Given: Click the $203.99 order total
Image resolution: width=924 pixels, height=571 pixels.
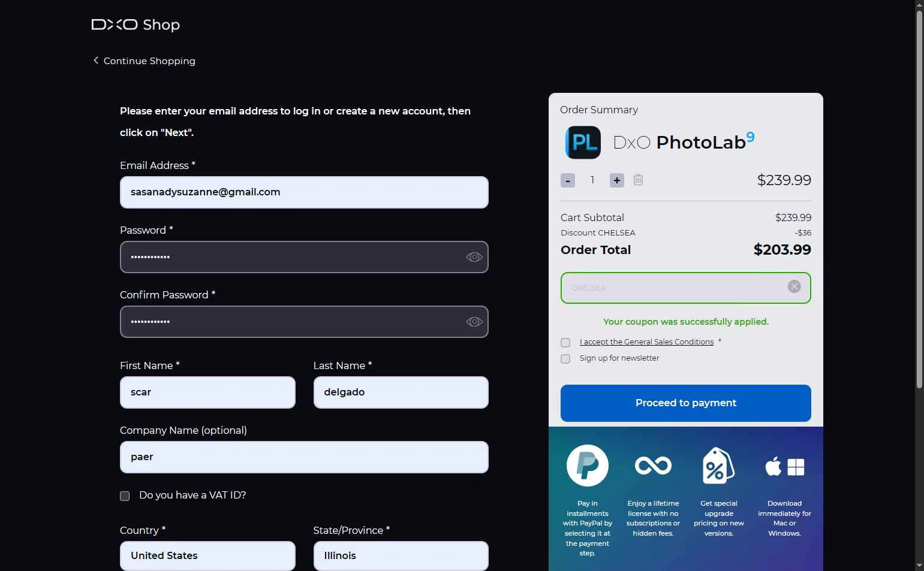Looking at the screenshot, I should point(782,250).
